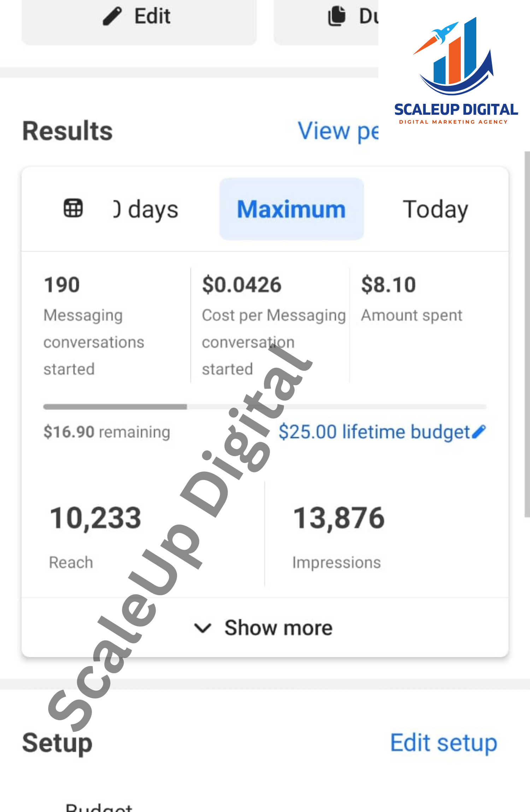Switch to the Today tab
This screenshot has width=530, height=812.
[435, 209]
